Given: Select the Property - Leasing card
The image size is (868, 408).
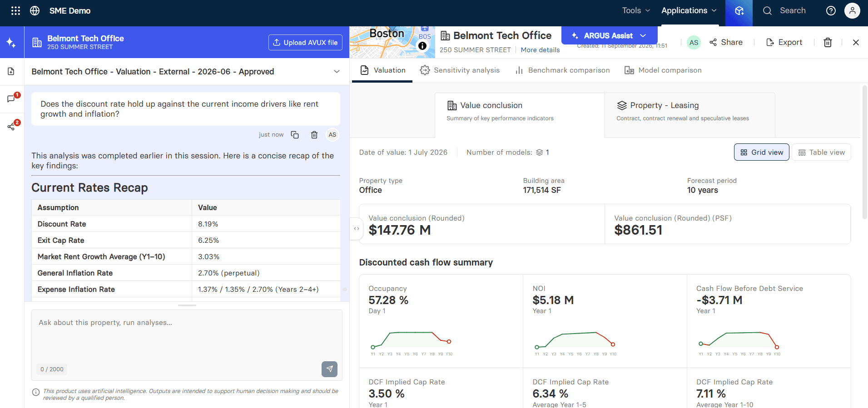Looking at the screenshot, I should tap(690, 115).
